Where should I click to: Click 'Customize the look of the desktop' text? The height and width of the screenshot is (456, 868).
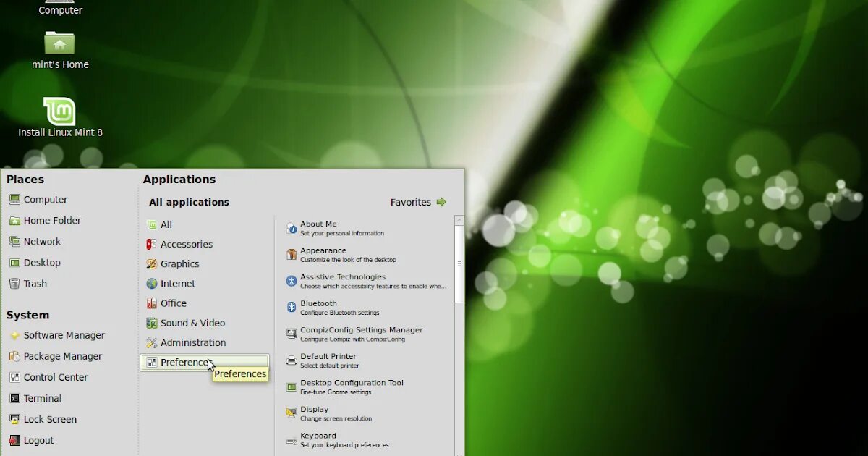point(348,260)
